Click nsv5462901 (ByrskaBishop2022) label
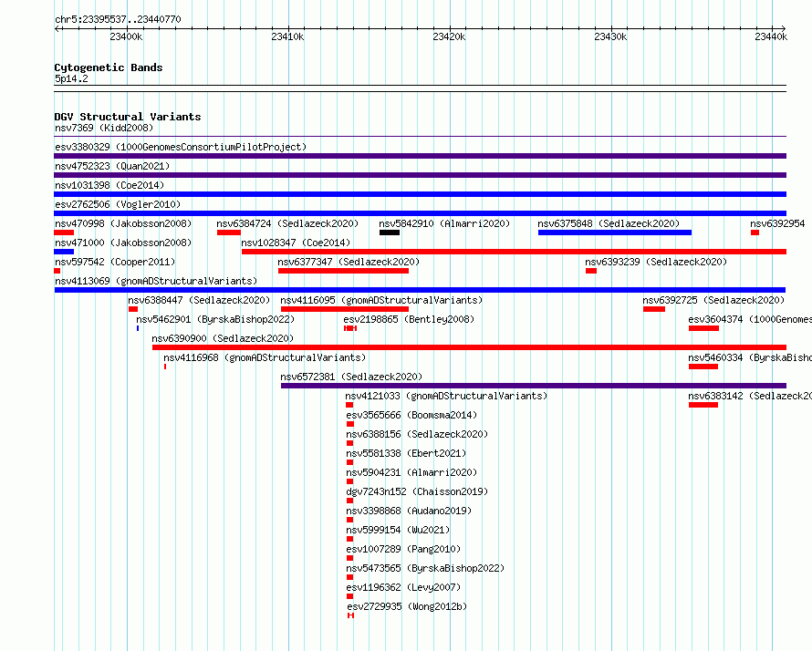This screenshot has height=651, width=812. pyautogui.click(x=215, y=319)
